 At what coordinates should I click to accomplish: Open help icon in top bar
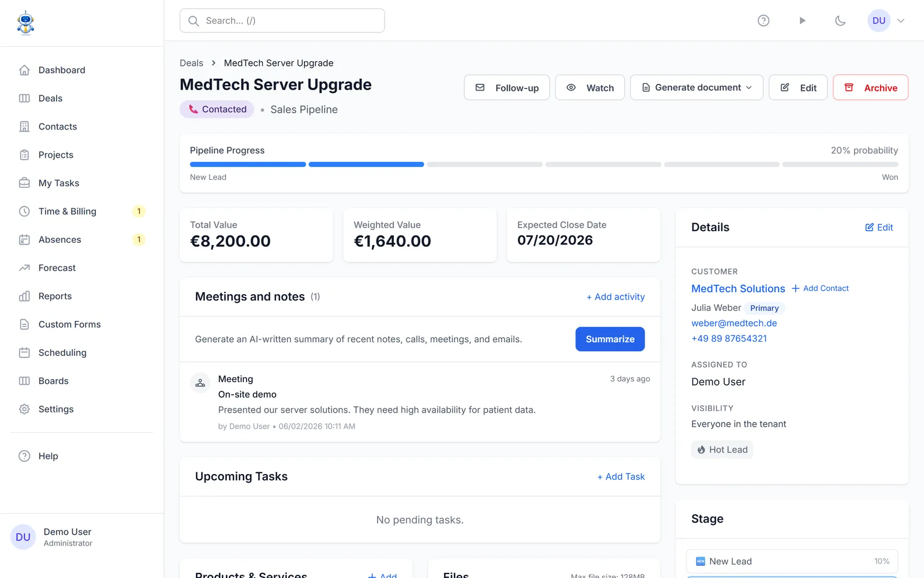[x=763, y=21]
